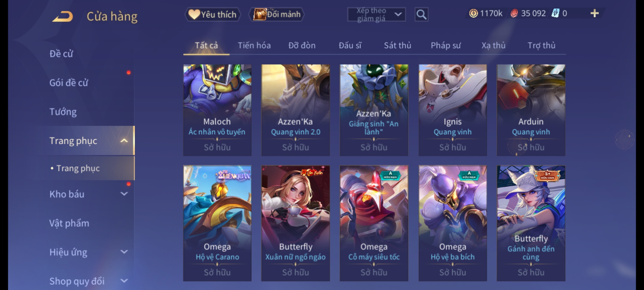Select Maloch Ác nhân vô tuyến skin
The image size is (644, 290).
217,110
